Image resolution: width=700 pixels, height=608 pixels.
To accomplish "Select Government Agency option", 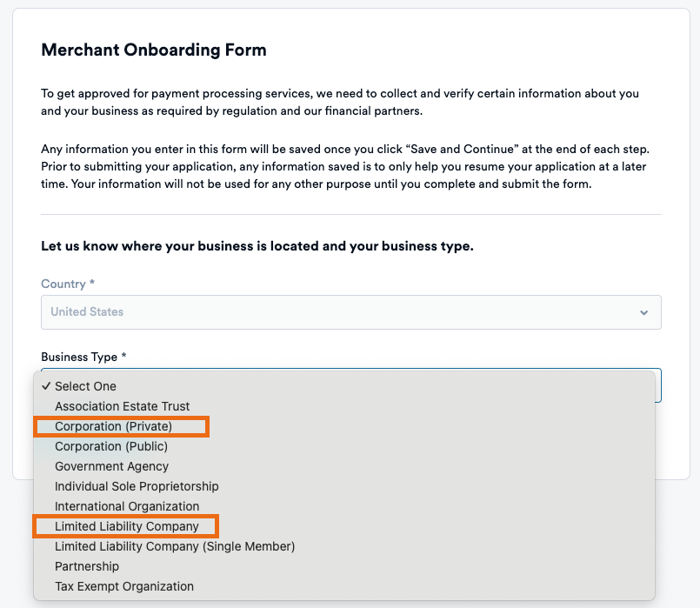I will (111, 466).
